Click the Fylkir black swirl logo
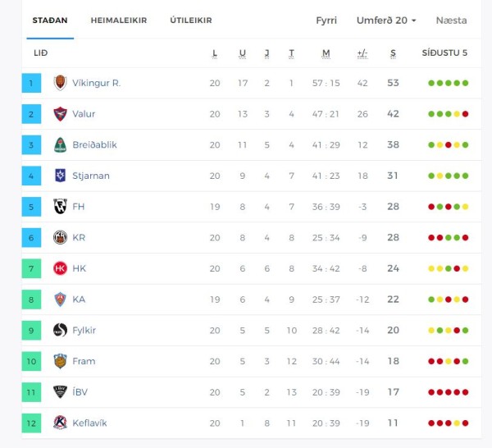The height and width of the screenshot is (448, 492). tap(60, 331)
